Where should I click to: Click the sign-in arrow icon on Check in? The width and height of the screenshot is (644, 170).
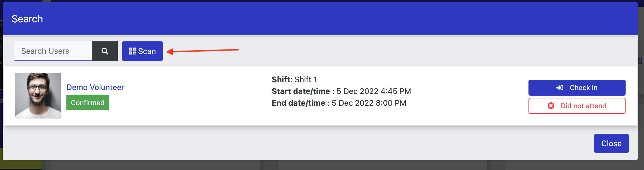tap(560, 88)
